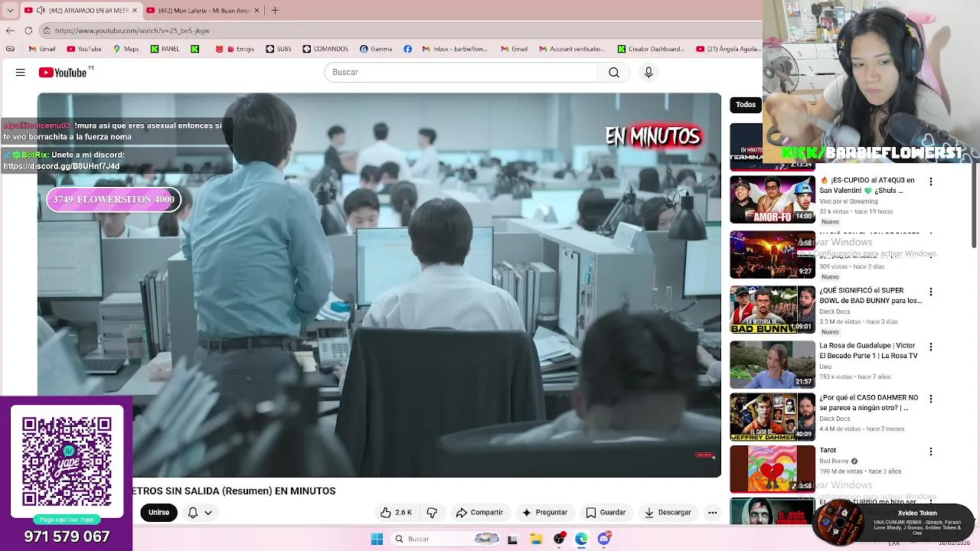Open the Inbox - barbieflow bookmark
The width and height of the screenshot is (980, 551).
click(455, 49)
